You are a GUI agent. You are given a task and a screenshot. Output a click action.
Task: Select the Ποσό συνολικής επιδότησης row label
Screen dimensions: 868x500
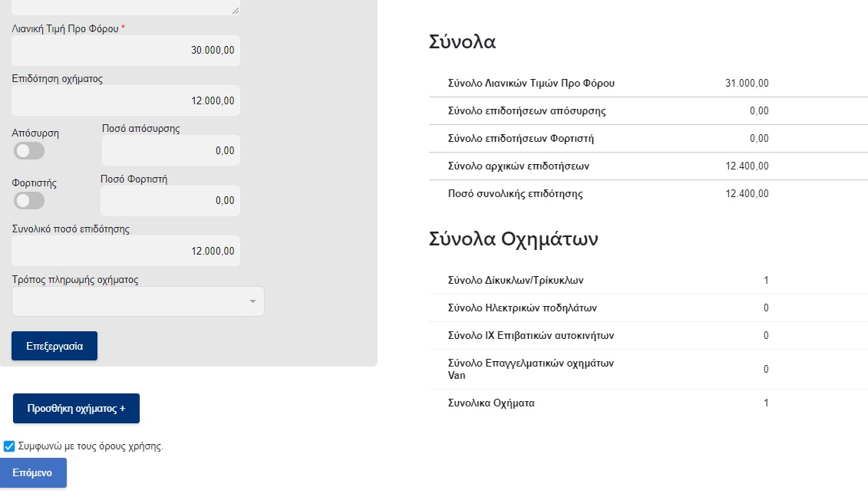click(x=515, y=194)
